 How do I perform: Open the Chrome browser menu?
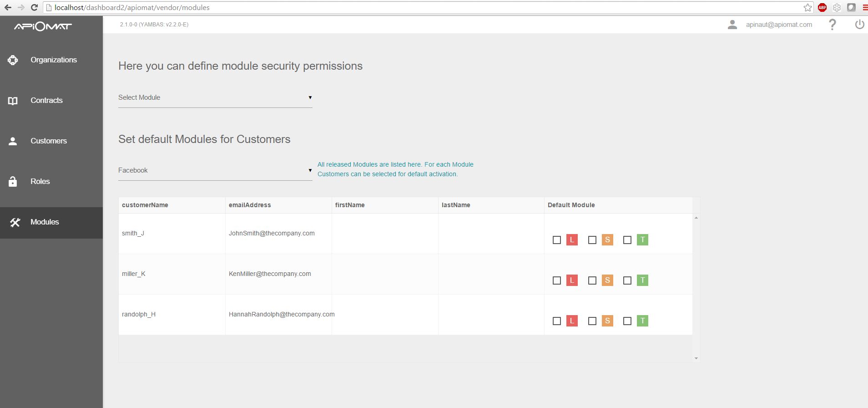865,7
